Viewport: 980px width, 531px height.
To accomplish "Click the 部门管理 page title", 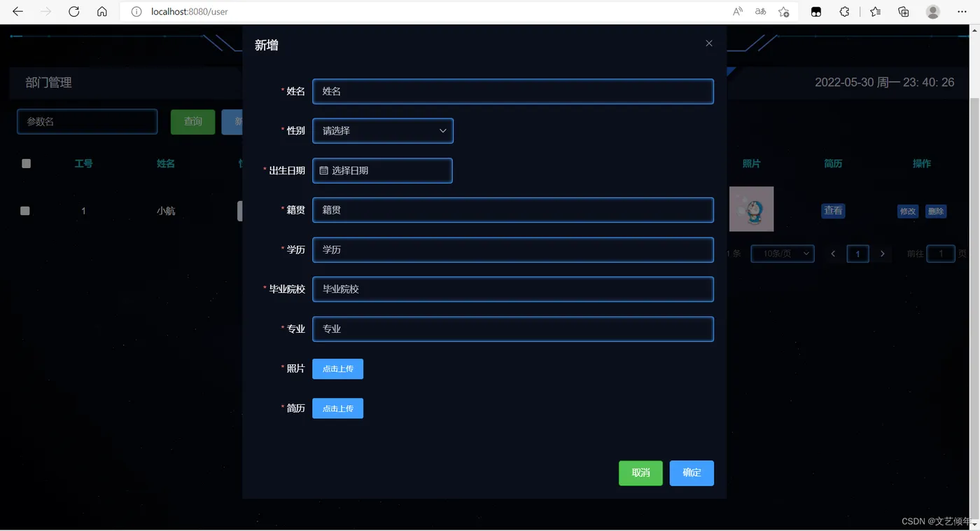I will [49, 83].
